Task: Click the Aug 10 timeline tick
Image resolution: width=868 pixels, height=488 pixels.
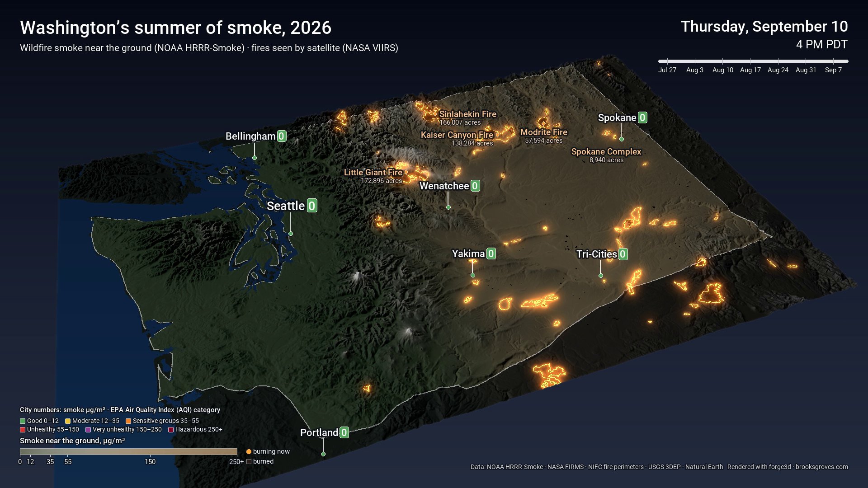Action: (x=723, y=70)
